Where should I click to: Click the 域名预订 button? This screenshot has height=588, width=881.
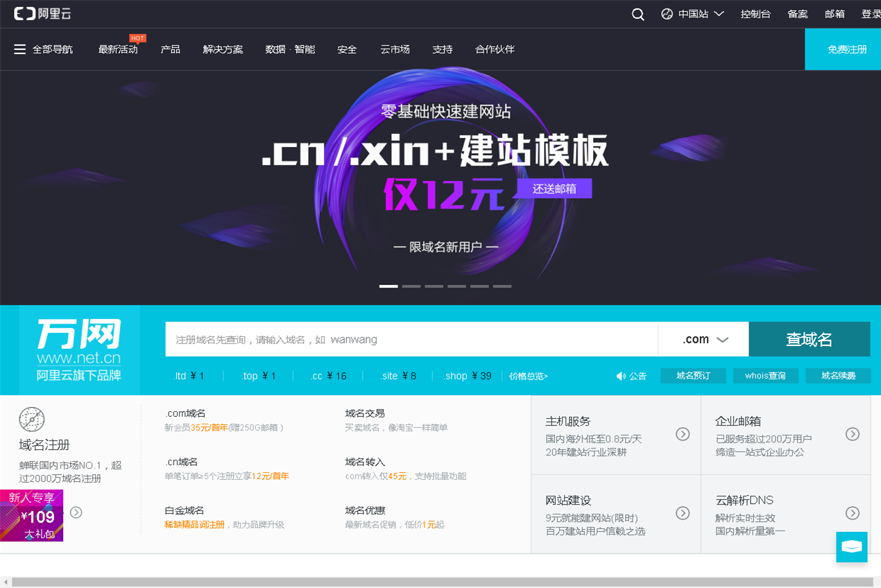click(x=693, y=376)
